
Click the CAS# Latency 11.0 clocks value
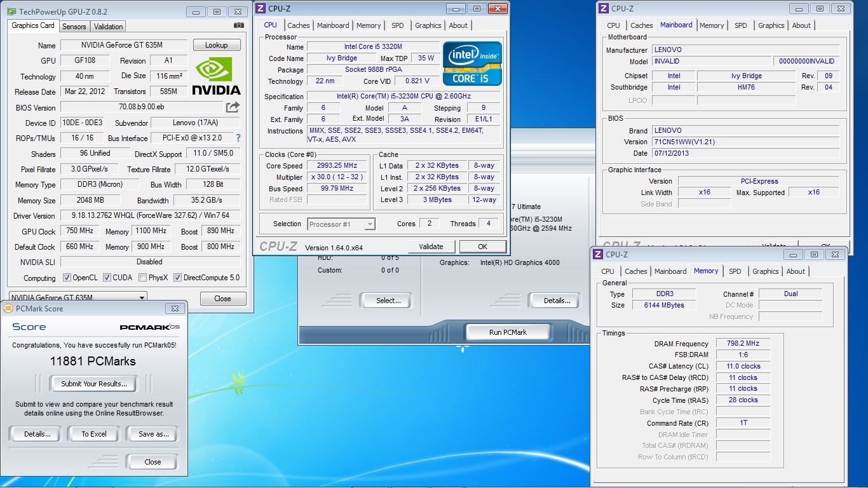tap(743, 366)
